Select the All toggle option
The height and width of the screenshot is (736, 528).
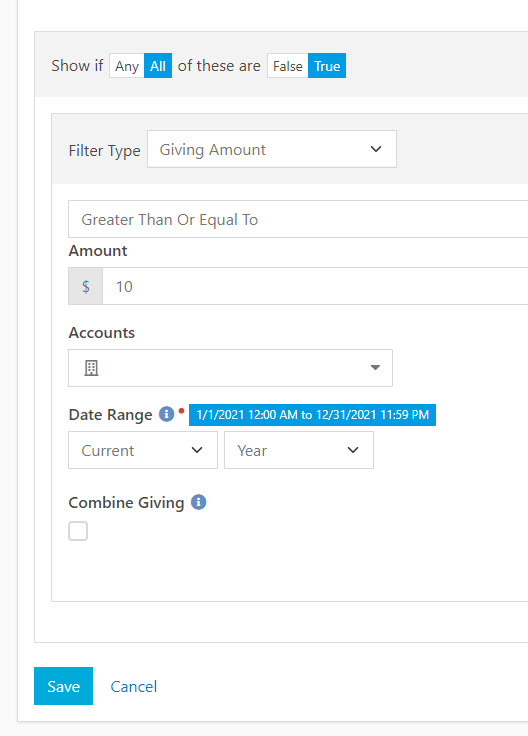coord(158,66)
